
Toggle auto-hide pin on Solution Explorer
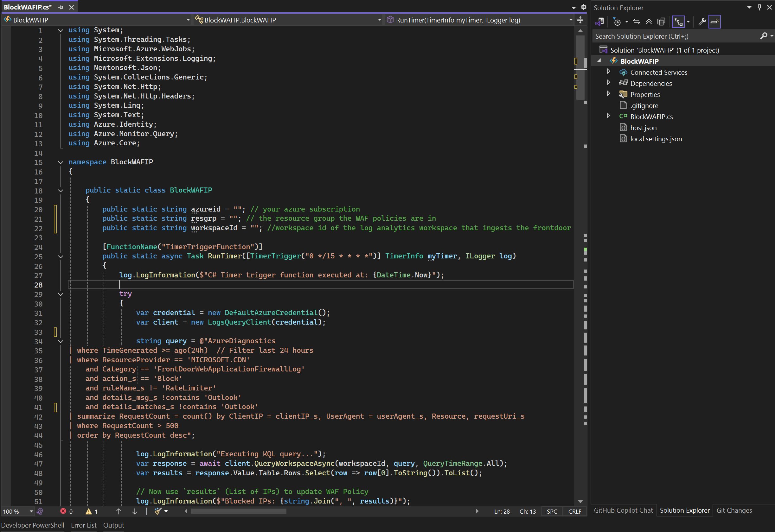(759, 7)
